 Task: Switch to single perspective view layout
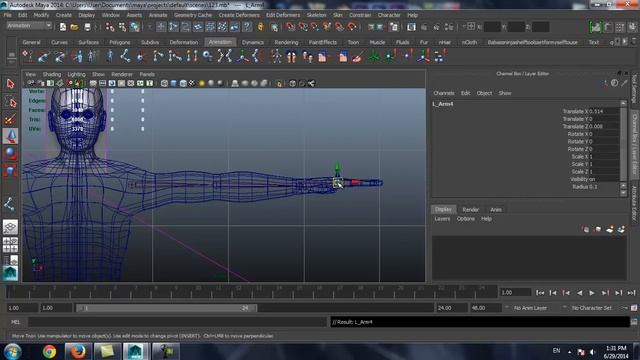click(10, 227)
